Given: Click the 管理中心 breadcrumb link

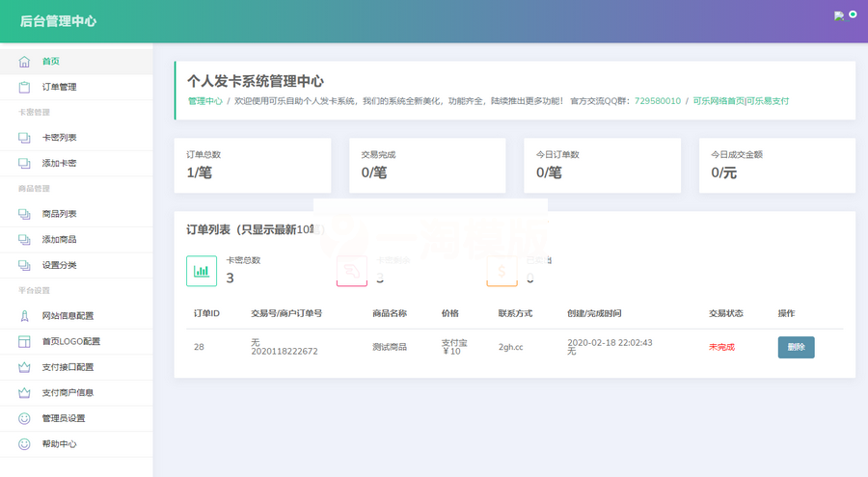Looking at the screenshot, I should point(204,101).
